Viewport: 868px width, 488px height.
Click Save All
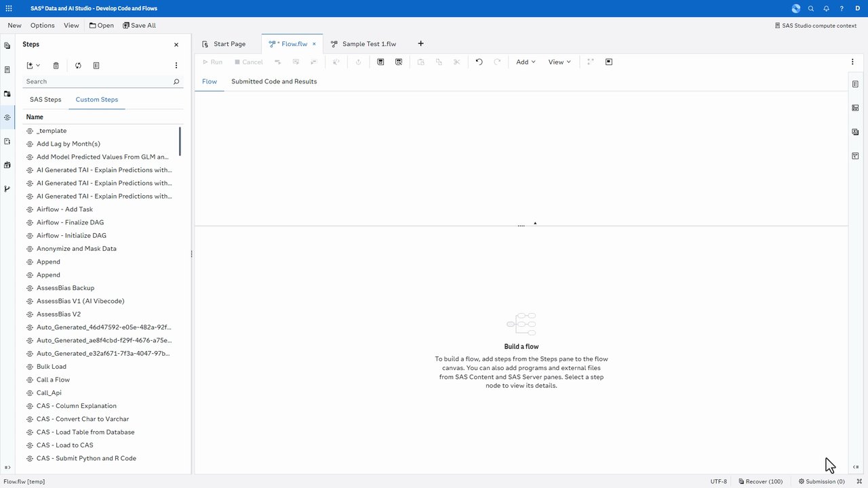pyautogui.click(x=139, y=26)
